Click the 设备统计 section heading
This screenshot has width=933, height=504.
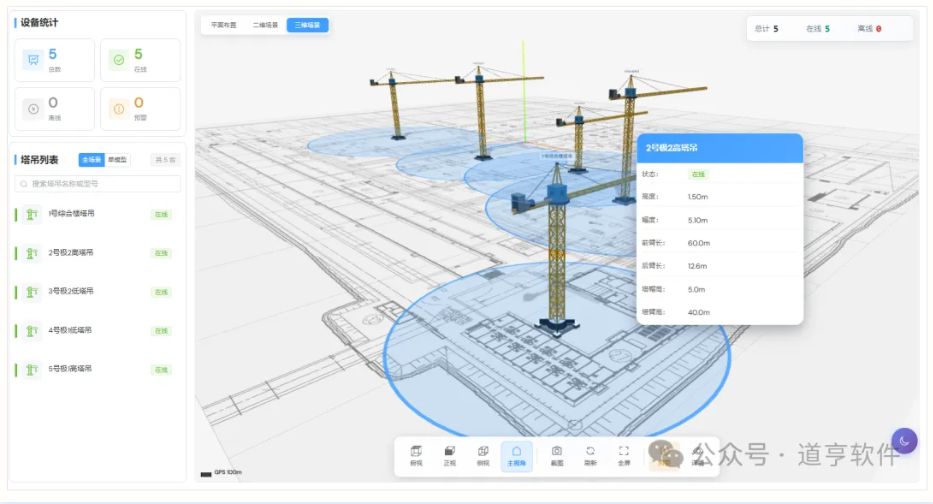39,23
